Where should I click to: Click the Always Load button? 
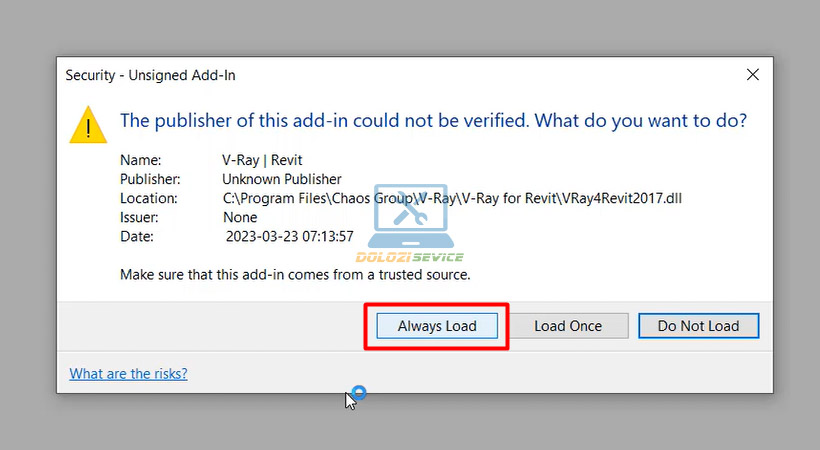tap(436, 326)
